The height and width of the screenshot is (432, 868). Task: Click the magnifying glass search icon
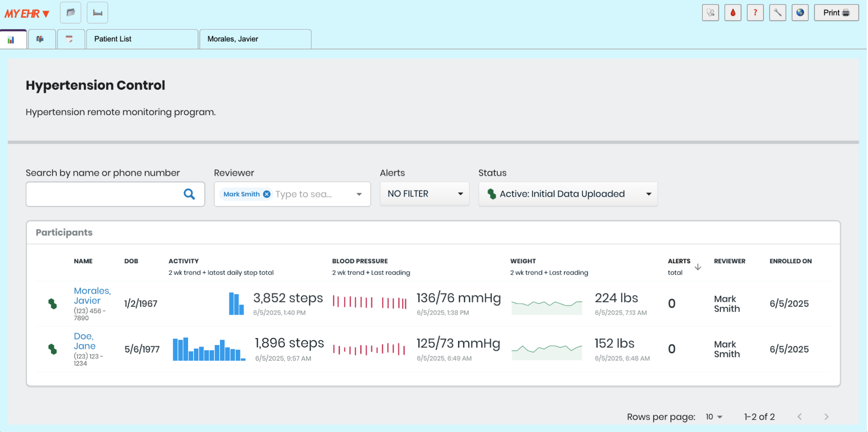tap(189, 194)
